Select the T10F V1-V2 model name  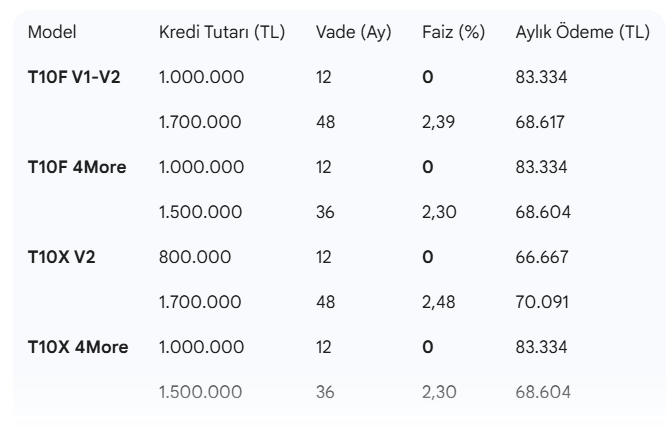(73, 77)
